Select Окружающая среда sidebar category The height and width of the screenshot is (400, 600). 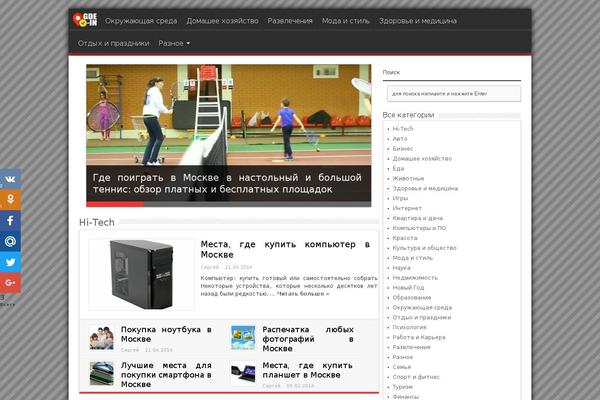422,307
